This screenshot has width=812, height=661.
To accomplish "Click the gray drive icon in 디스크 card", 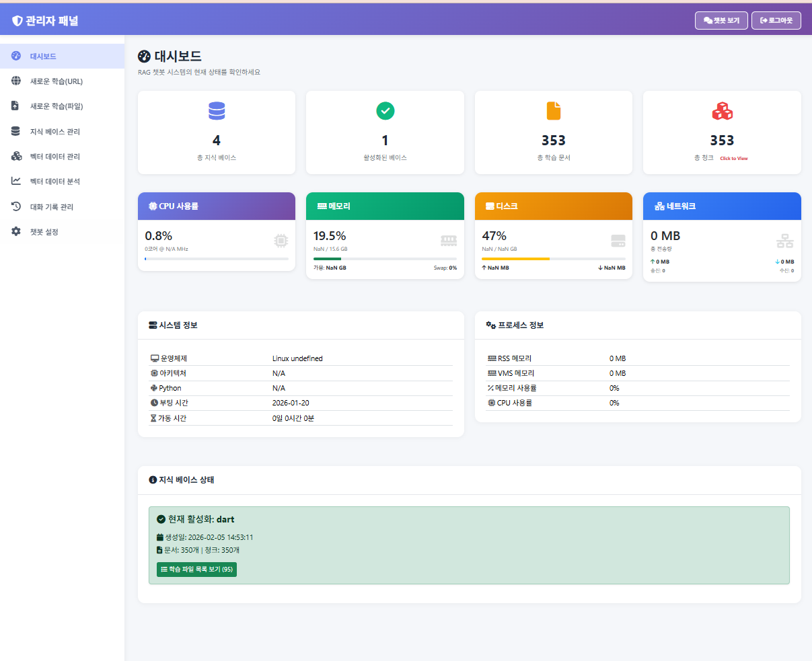I will pyautogui.click(x=618, y=241).
